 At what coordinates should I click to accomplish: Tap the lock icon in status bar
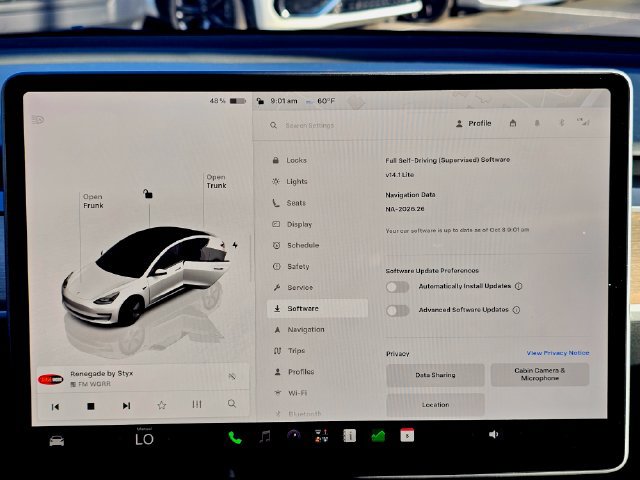click(x=260, y=101)
